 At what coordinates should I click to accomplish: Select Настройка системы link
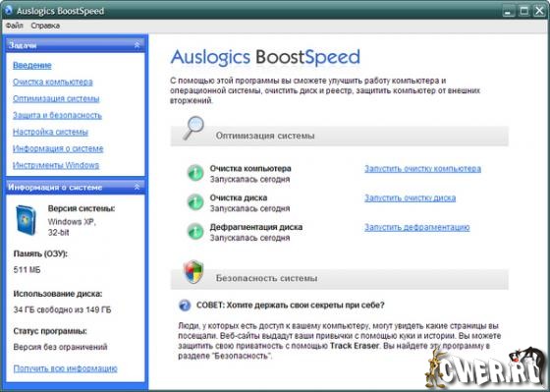point(50,132)
